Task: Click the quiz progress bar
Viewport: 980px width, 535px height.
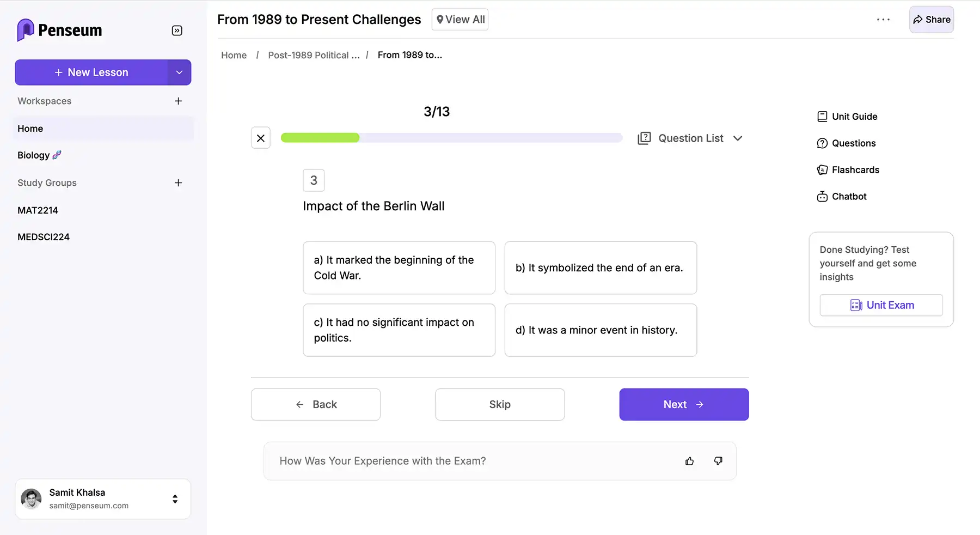Action: pyautogui.click(x=451, y=138)
